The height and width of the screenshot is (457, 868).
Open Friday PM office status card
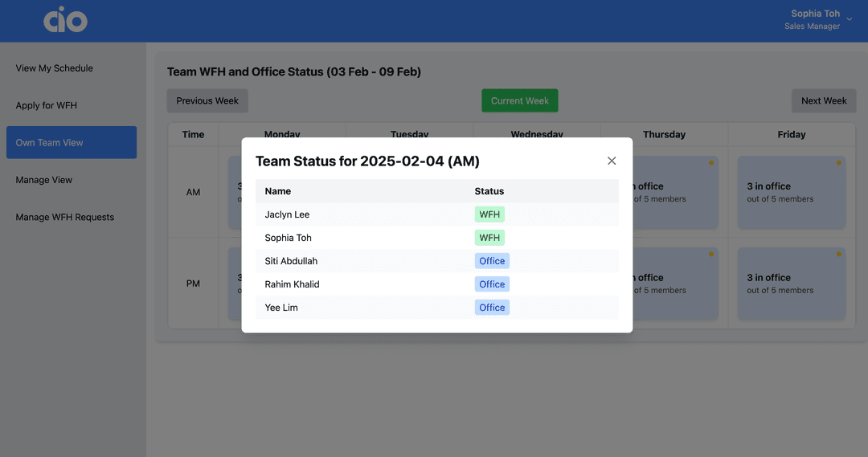pyautogui.click(x=791, y=284)
